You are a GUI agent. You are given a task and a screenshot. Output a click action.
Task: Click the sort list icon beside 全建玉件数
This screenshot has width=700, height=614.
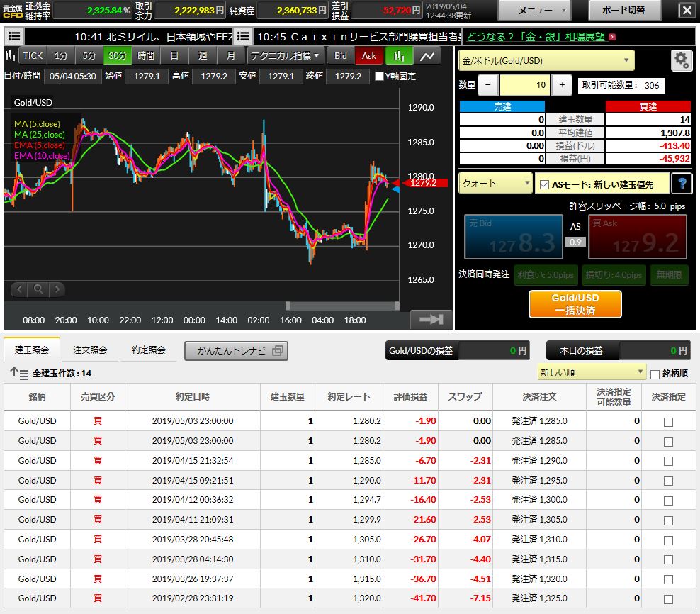tap(18, 373)
